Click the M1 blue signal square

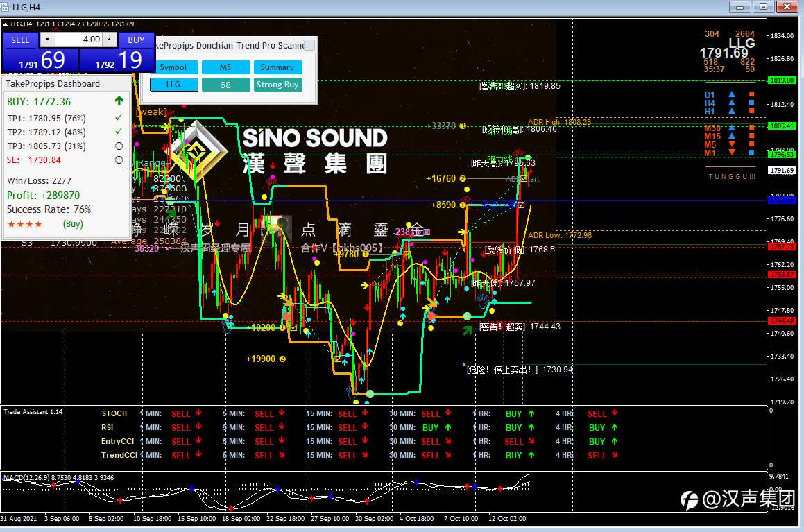(752, 152)
